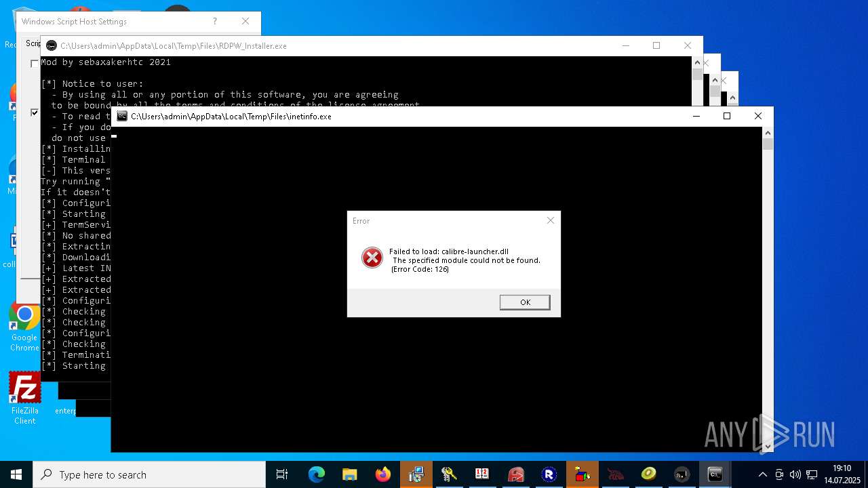Viewport: 868px width, 488px height.
Task: Open Task View on the taskbar
Action: [282, 474]
